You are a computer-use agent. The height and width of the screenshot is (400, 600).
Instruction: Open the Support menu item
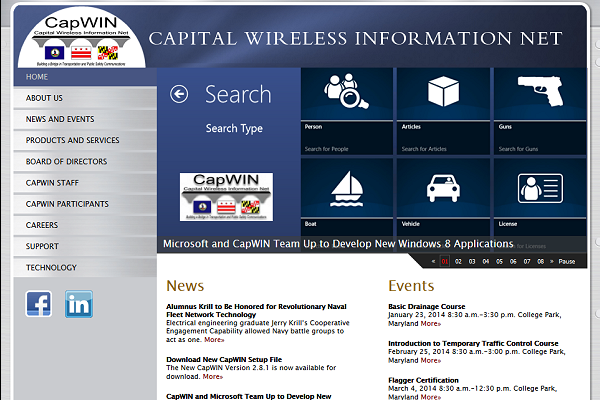point(85,246)
